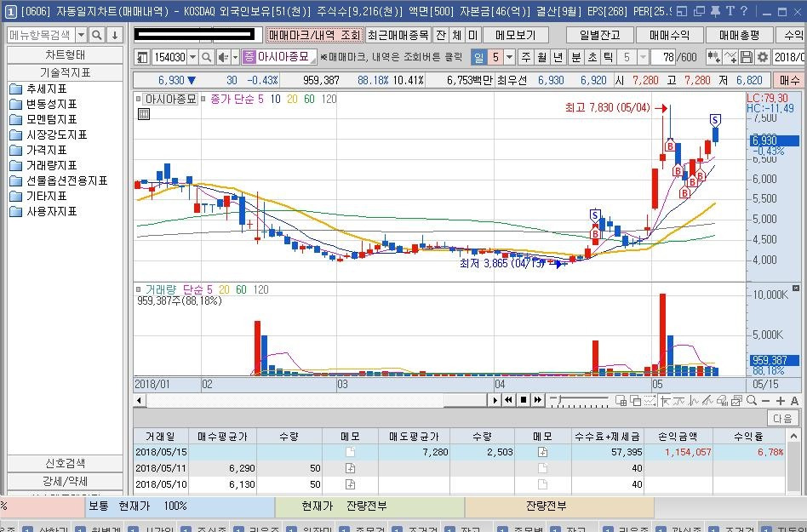Click the down arrow next to menu search
The width and height of the screenshot is (807, 532).
[x=115, y=35]
